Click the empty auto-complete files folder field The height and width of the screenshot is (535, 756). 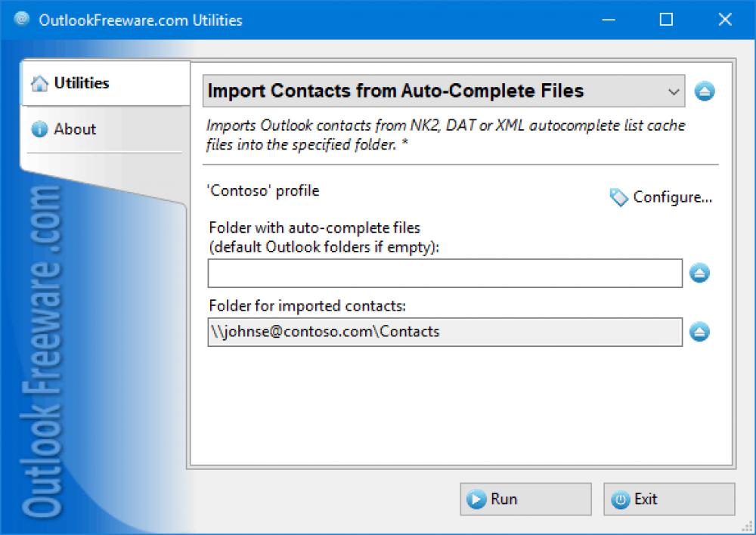pyautogui.click(x=442, y=274)
